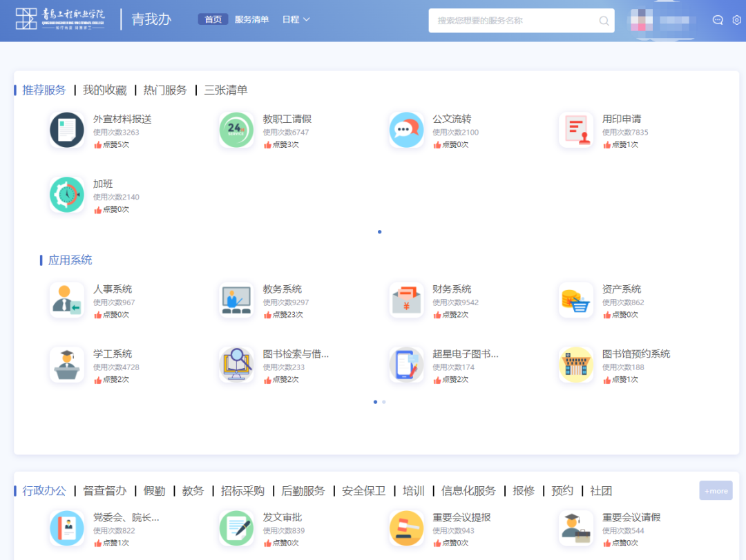Open 教职工请假 24-hour clock icon
Viewport: 746px width, 560px height.
click(236, 131)
